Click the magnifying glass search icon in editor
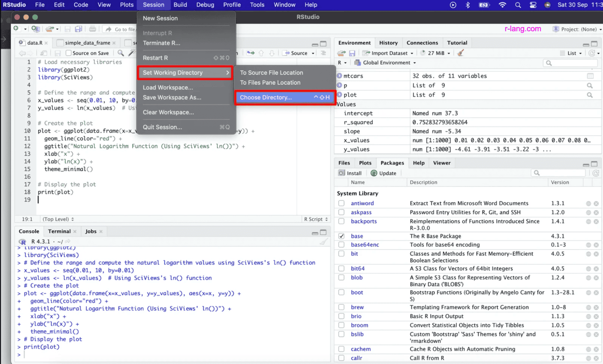 tap(120, 53)
